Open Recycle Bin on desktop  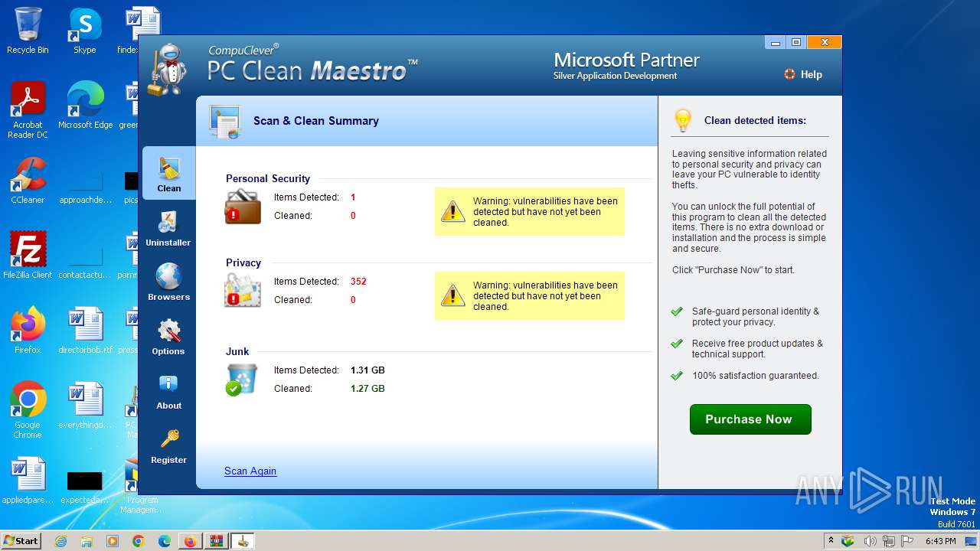point(28,31)
